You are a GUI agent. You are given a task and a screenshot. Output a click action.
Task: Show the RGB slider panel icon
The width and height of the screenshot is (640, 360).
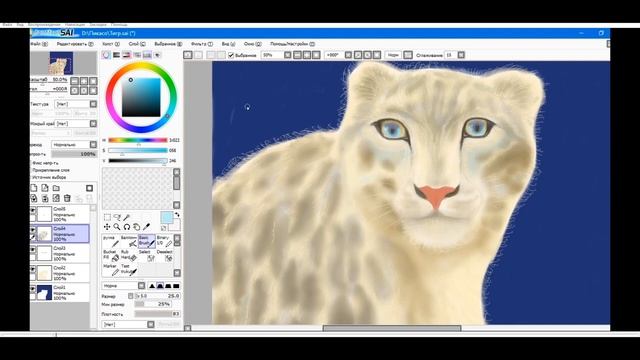tap(117, 55)
